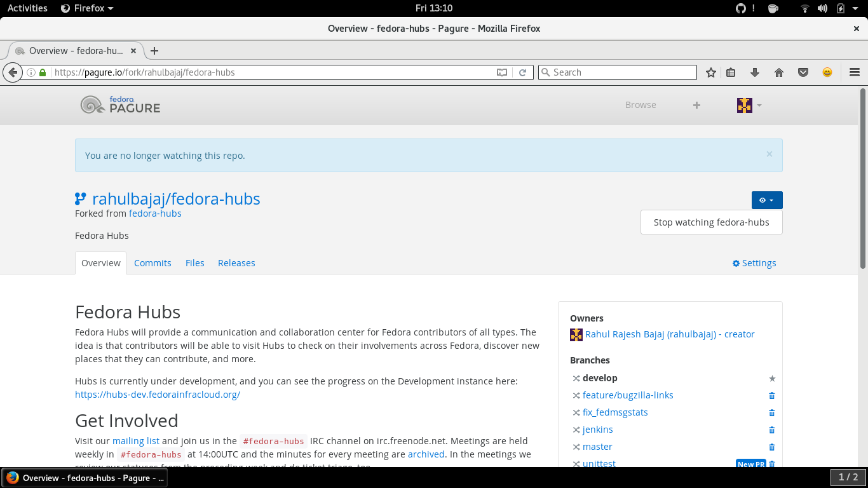Open the Firefox application menu in top bar
This screenshot has height=488, width=868.
pyautogui.click(x=87, y=8)
